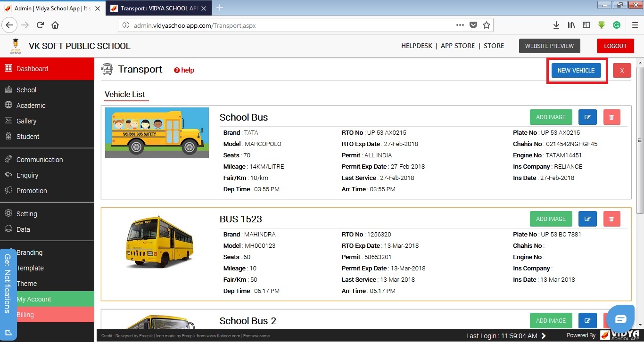Click the VK Soft school logo

coord(15,46)
